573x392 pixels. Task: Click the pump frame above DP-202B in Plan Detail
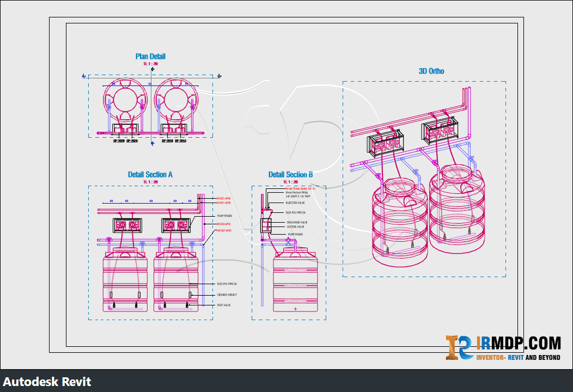coord(125,128)
